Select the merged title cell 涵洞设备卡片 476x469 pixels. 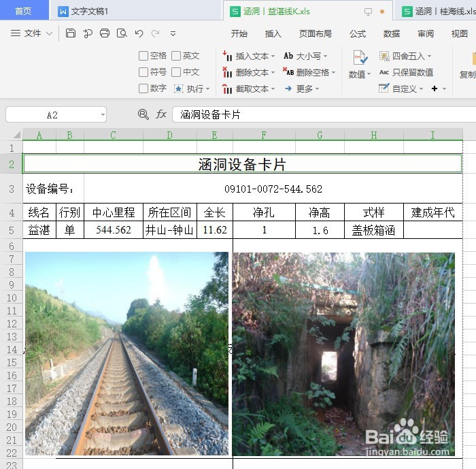(x=243, y=164)
